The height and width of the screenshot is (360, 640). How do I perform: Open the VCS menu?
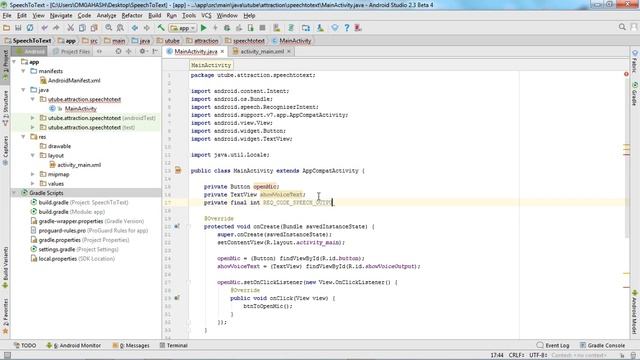pos(206,16)
